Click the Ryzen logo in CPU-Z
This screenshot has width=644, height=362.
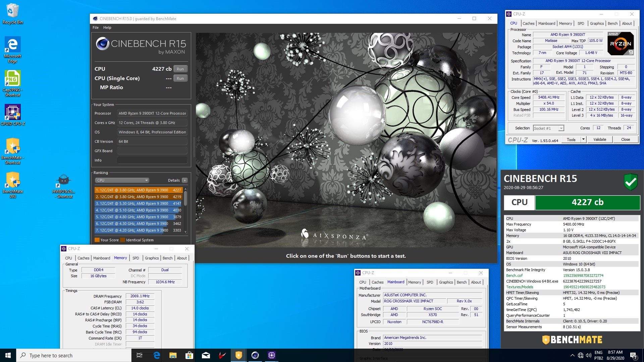coord(621,44)
